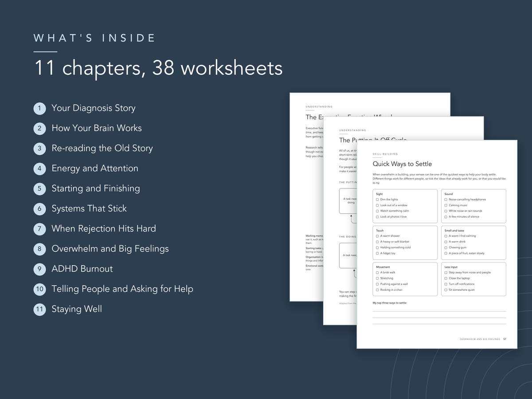This screenshot has height=399, width=532.
Task: Tick 'A scent I find calming'
Action: [x=446, y=236]
